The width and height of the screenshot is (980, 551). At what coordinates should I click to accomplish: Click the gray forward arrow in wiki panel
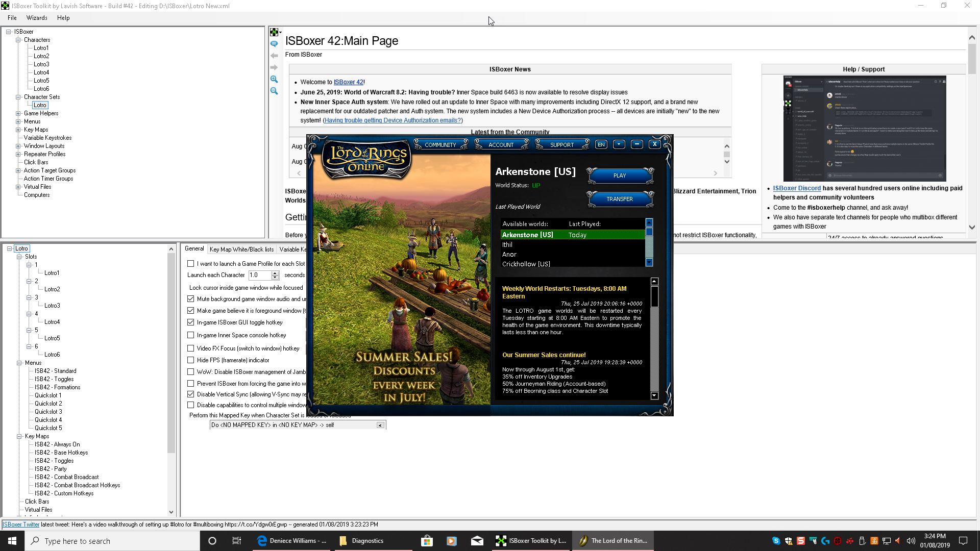(274, 67)
